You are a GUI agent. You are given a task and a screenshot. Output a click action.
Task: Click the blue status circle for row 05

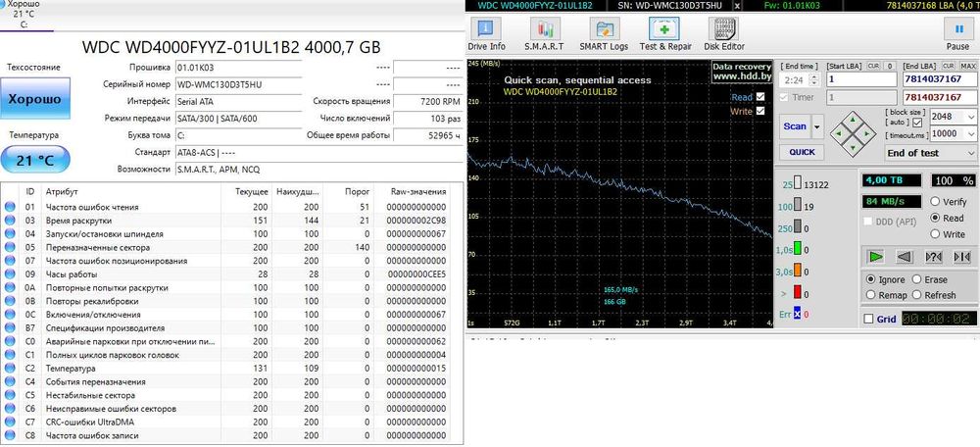[10, 248]
